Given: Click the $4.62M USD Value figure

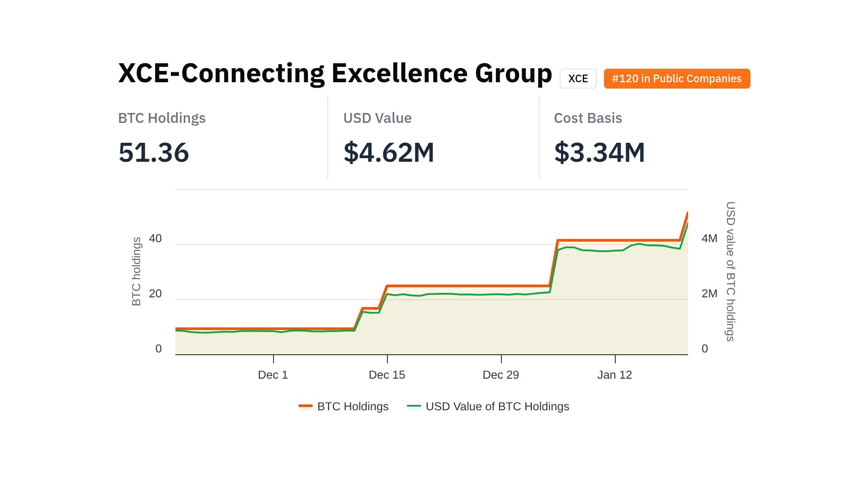Looking at the screenshot, I should (x=389, y=152).
